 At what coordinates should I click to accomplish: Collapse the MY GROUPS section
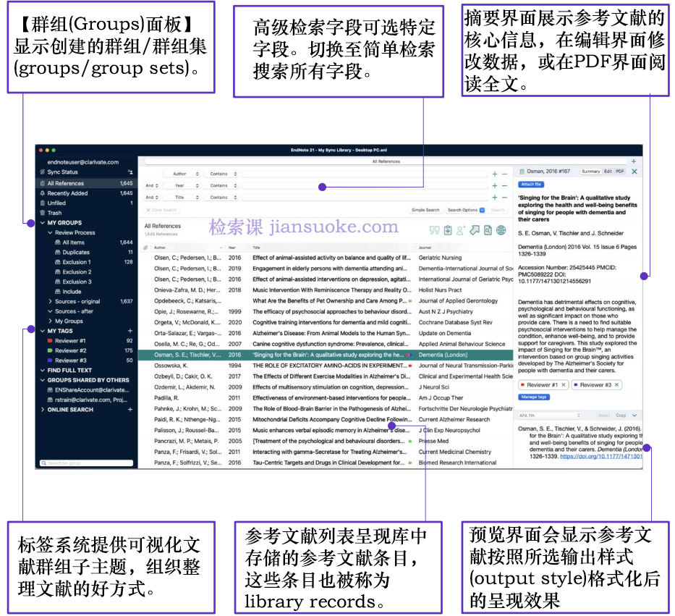[x=43, y=223]
